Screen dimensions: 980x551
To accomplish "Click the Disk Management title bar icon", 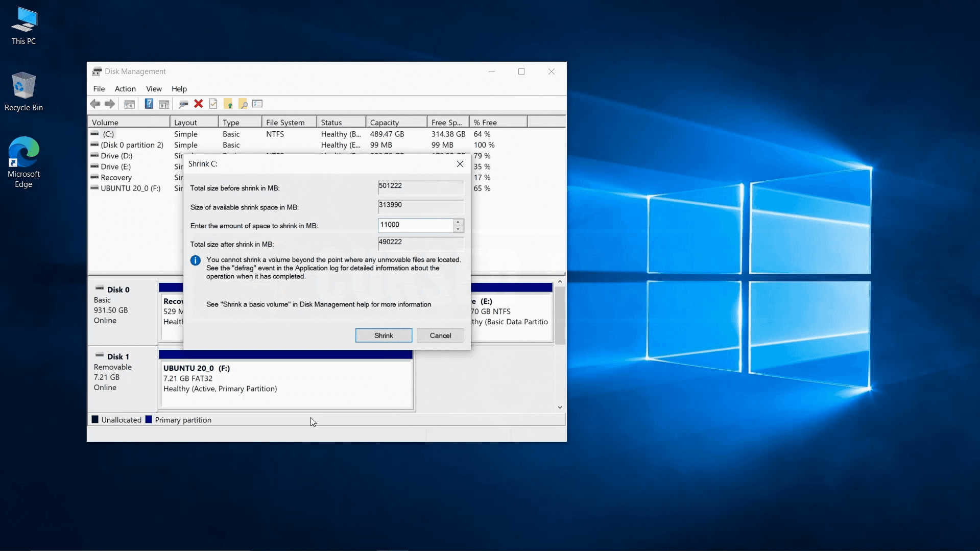I will pos(97,71).
